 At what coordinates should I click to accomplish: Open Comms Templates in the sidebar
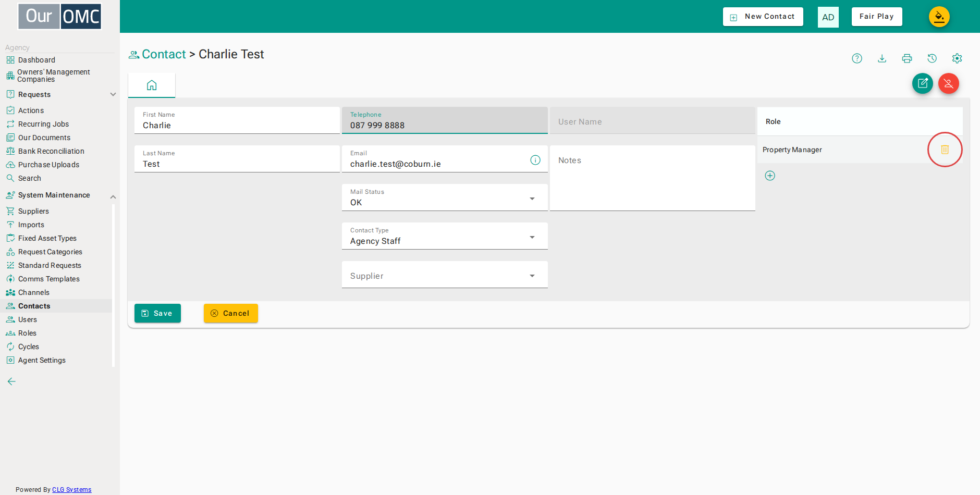49,279
